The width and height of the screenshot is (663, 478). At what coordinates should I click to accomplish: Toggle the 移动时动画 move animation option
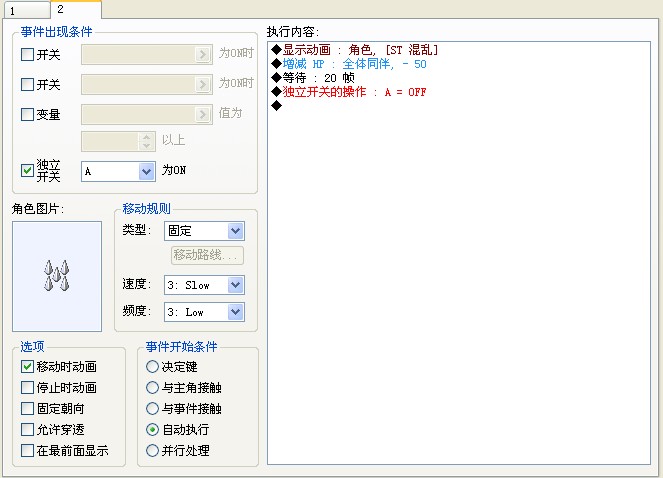click(27, 366)
